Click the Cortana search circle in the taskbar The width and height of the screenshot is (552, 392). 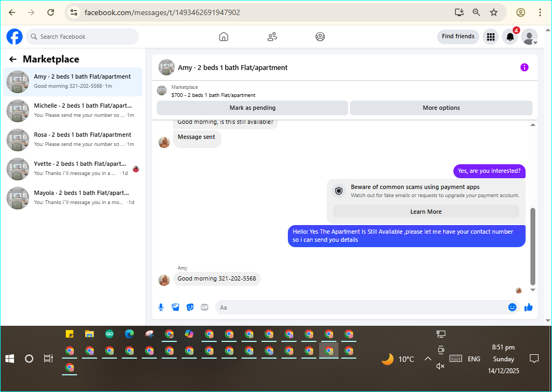coord(29,359)
